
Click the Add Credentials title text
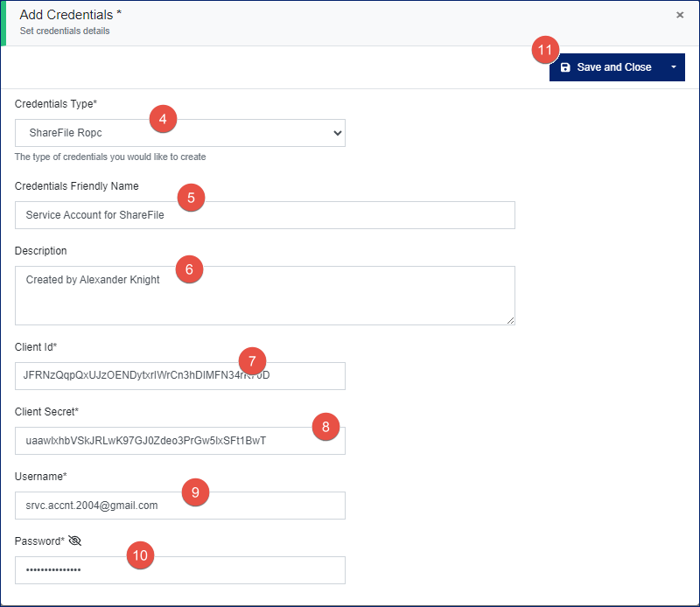[x=69, y=14]
